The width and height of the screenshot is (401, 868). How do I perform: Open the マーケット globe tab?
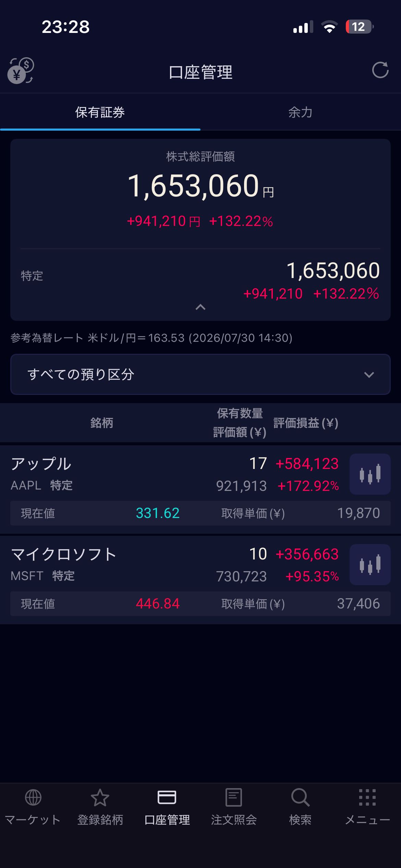(x=33, y=807)
